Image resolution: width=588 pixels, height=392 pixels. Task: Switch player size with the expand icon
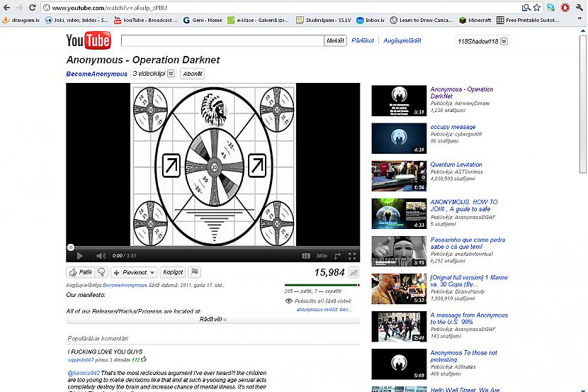pos(337,256)
